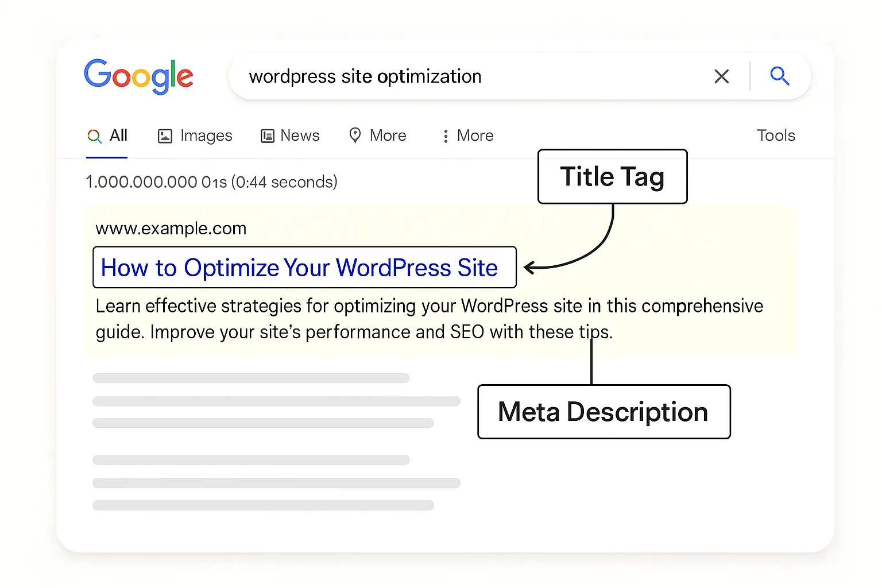
Task: Open the News tab
Action: tap(290, 136)
